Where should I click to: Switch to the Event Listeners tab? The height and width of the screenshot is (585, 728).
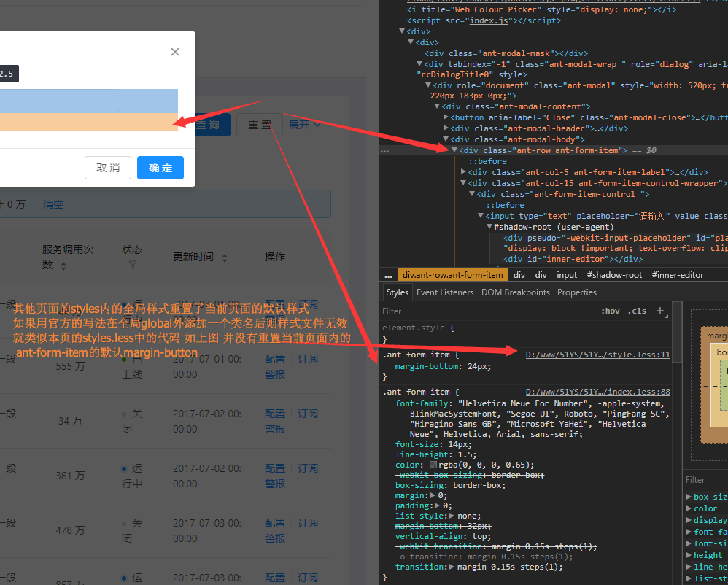pos(445,292)
